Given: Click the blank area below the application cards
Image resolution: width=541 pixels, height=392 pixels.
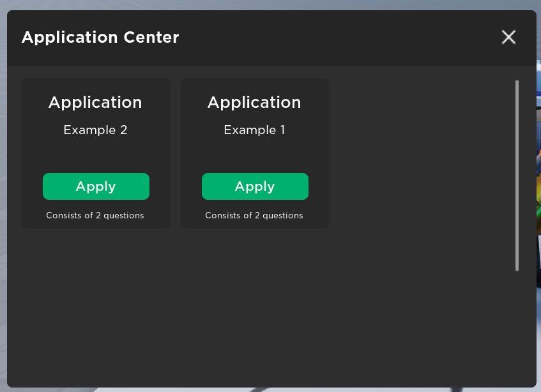Looking at the screenshot, I should tap(255, 306).
